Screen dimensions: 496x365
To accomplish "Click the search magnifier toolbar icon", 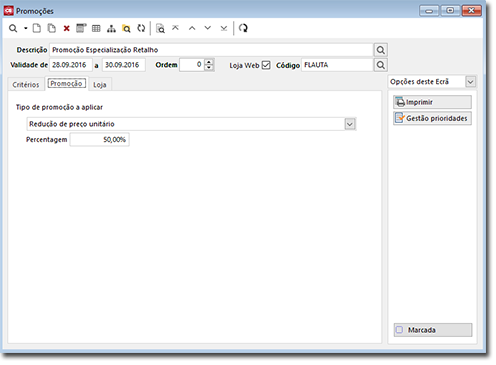I will [13, 28].
